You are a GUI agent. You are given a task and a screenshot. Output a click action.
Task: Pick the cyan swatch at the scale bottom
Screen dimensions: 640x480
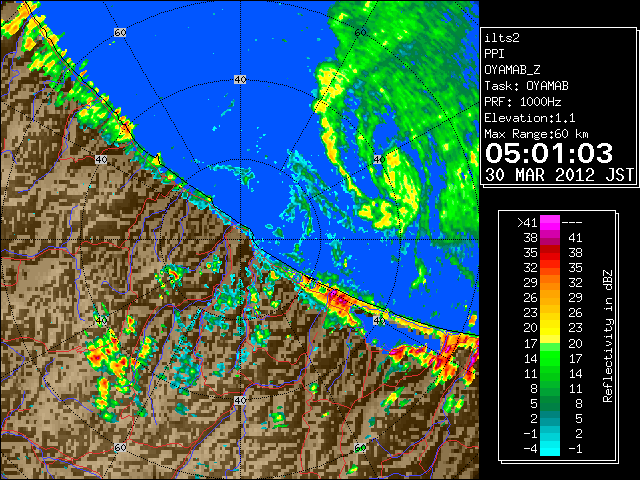pyautogui.click(x=550, y=449)
